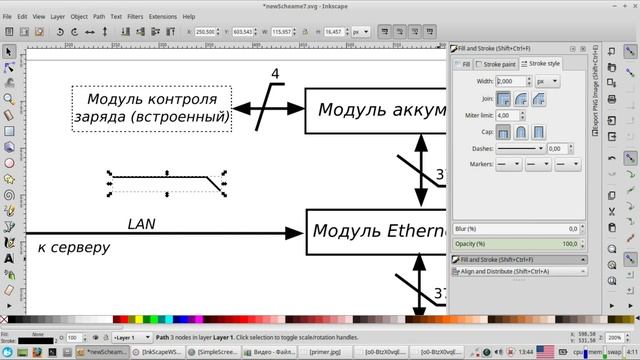Select the Star polygon tool
This screenshot has height=360, width=640.
[9, 179]
